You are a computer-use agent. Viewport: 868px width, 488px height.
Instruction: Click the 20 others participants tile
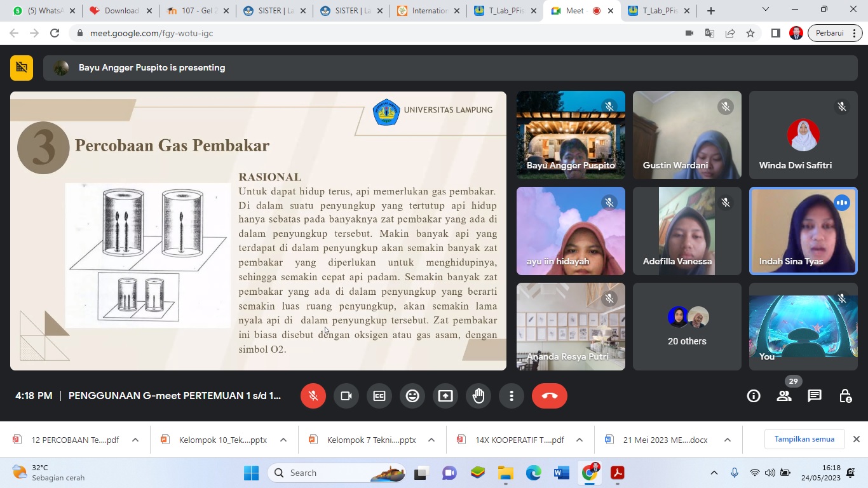click(687, 327)
